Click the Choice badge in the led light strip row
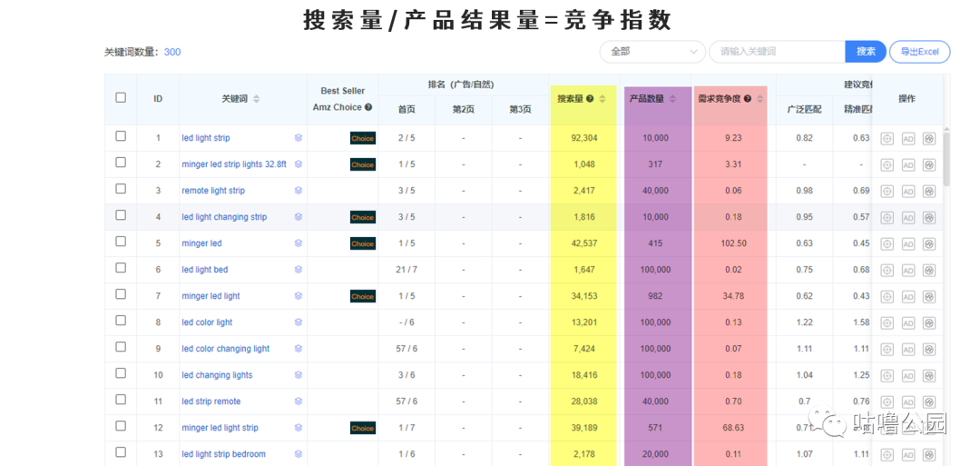The height and width of the screenshot is (466, 980). pos(362,138)
